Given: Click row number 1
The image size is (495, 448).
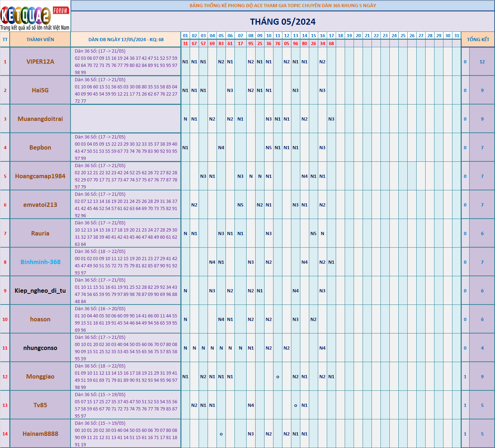Looking at the screenshot, I should click(5, 62).
